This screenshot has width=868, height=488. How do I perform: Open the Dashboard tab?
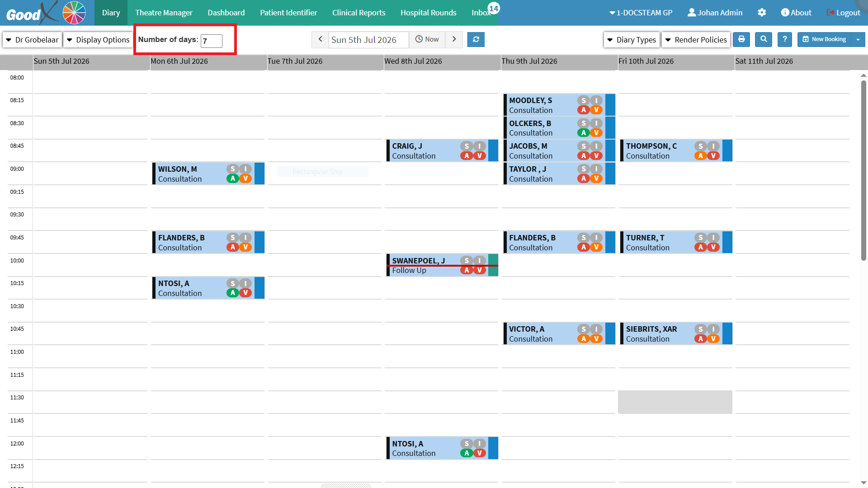226,13
